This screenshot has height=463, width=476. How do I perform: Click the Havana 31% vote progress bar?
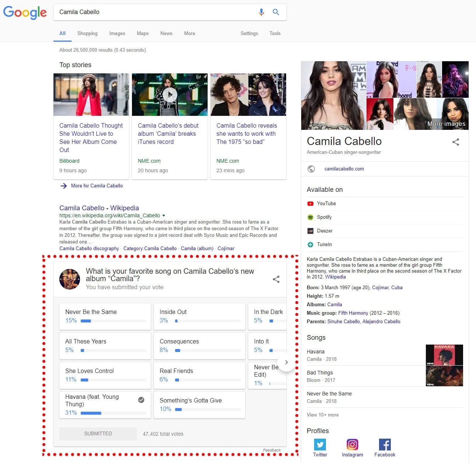[113, 413]
